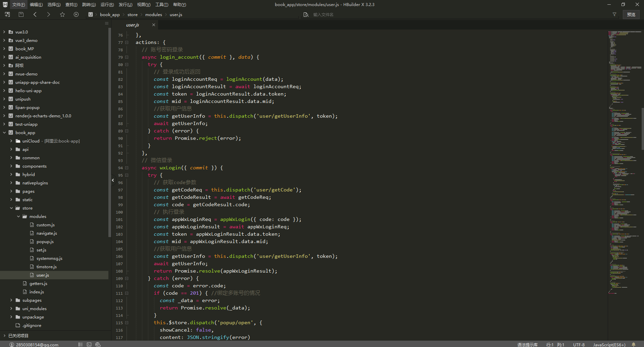Open the terminal icon in the status bar

point(89,344)
